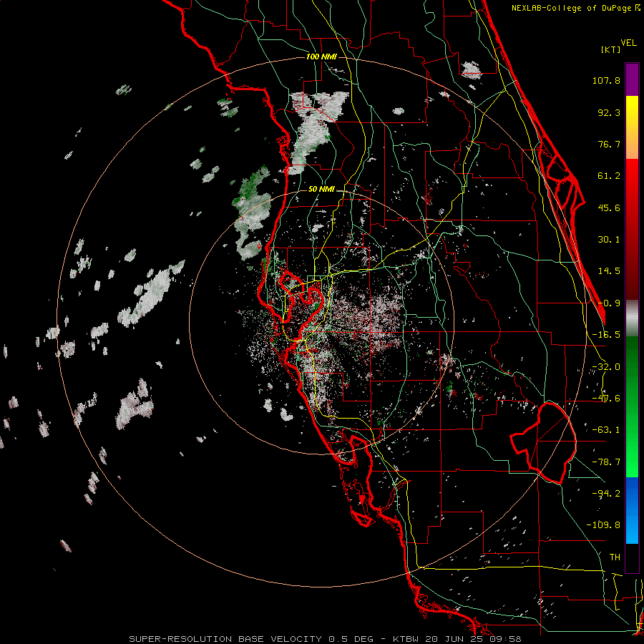Click the 92.3 scale value
Viewport: 644px width, 644px height.
609,112
